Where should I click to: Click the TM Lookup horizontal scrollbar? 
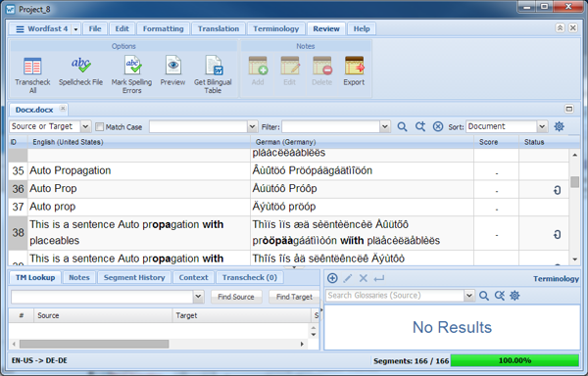[94, 344]
